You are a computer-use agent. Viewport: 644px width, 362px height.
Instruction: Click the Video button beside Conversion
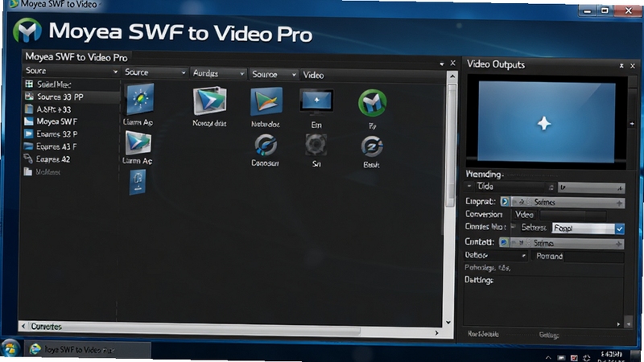coord(524,215)
